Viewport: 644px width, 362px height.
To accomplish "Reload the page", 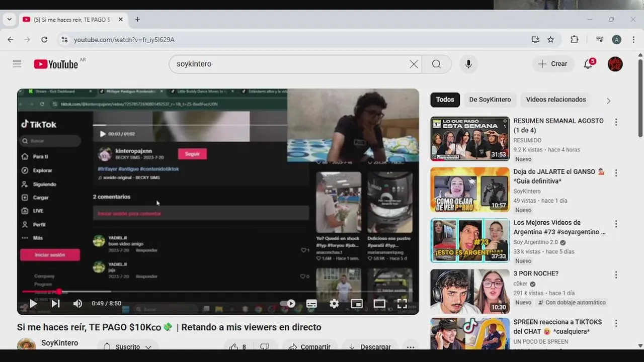I will click(x=44, y=39).
